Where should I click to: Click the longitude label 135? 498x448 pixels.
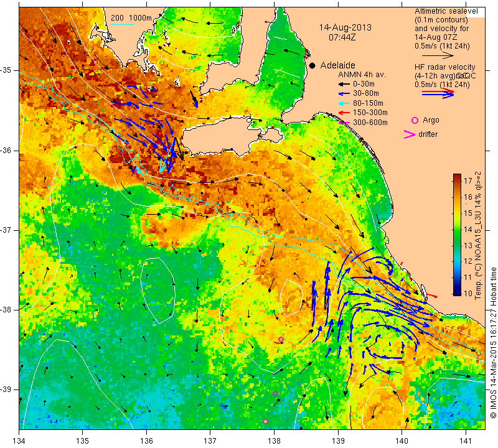click(x=83, y=441)
